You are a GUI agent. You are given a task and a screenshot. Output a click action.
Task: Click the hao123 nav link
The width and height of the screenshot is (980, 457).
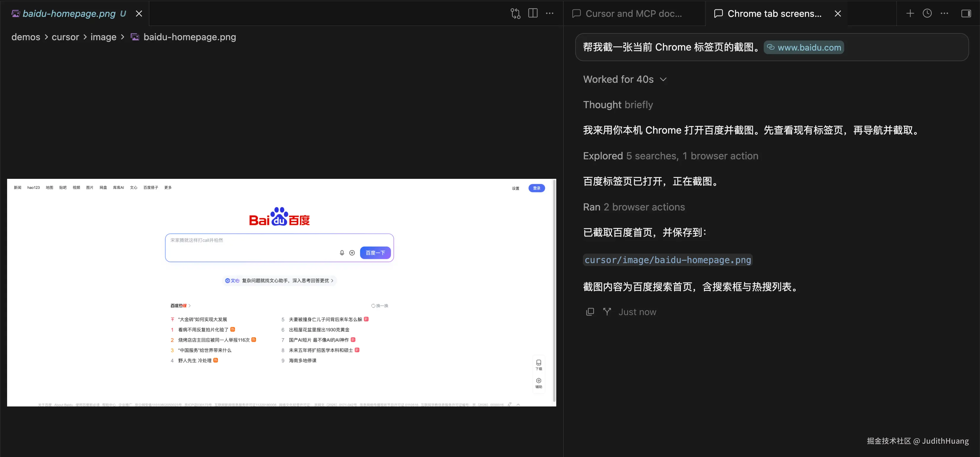pyautogui.click(x=33, y=187)
